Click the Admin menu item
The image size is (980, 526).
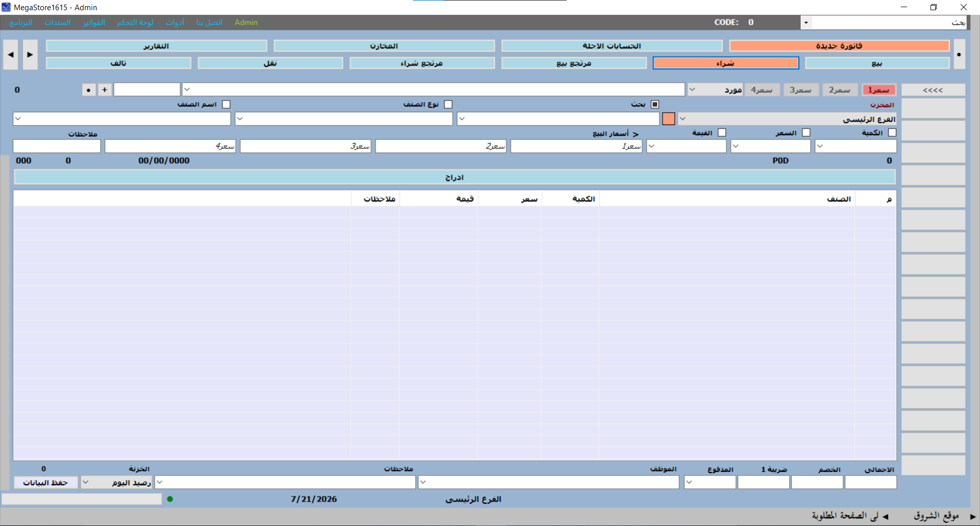coord(246,22)
